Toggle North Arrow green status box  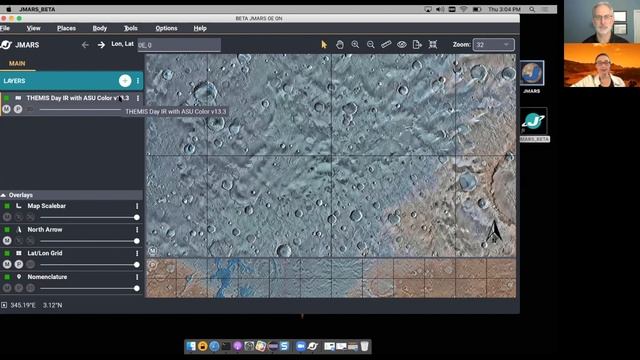(x=7, y=230)
